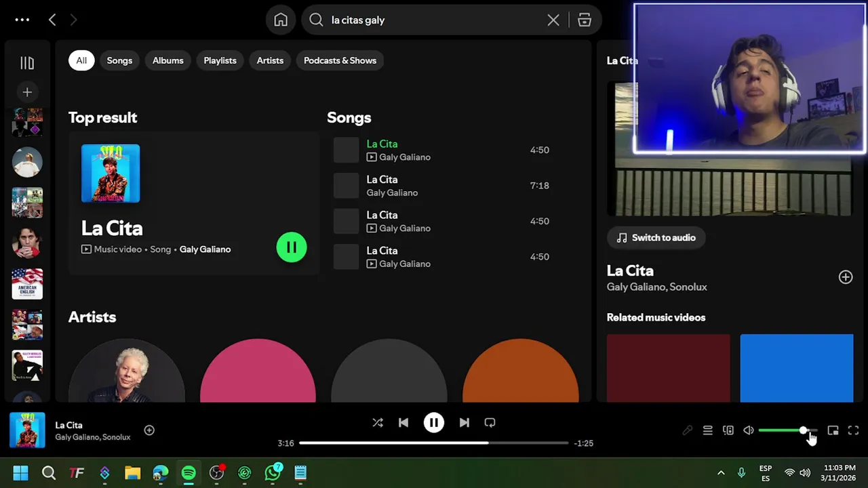Skip to previous track
Viewport: 868px width, 488px height.
tap(403, 423)
